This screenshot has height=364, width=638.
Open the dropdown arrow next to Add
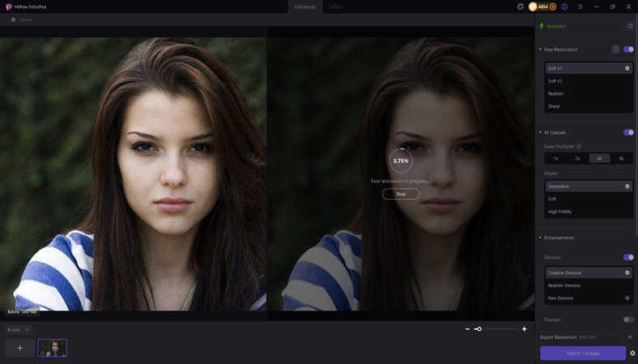tap(28, 330)
